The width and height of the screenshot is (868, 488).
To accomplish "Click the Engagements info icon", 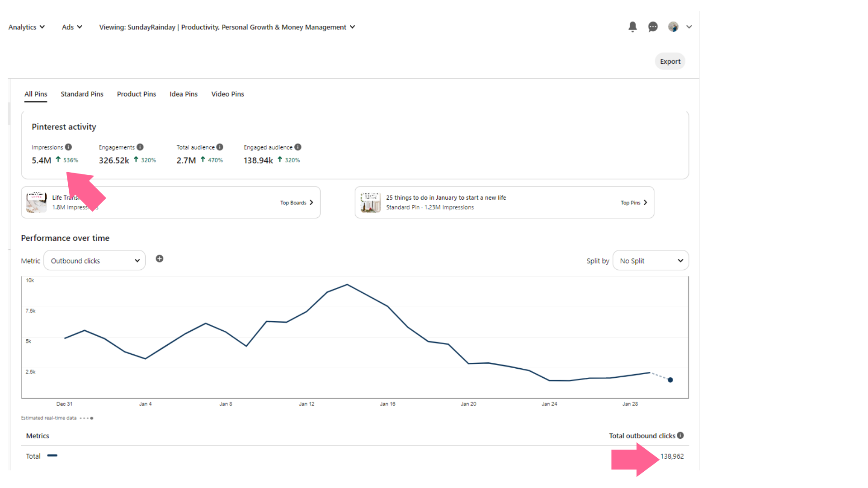I will point(140,147).
